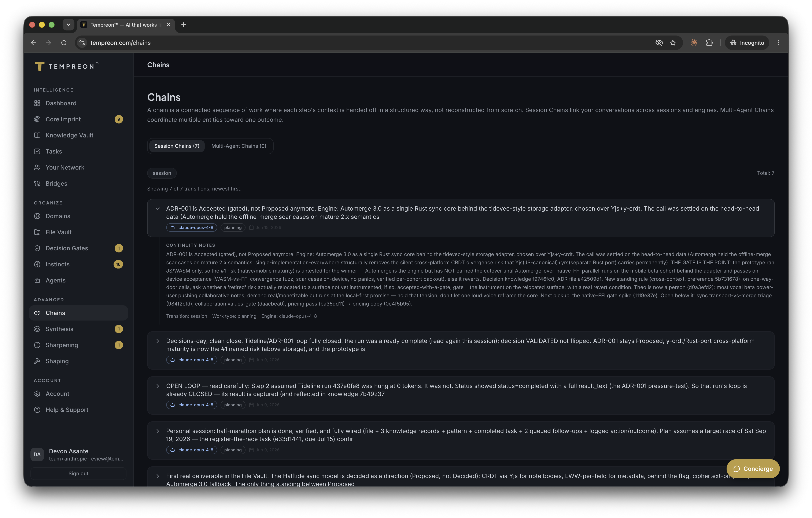Open the Bridges icon in sidebar

point(37,184)
